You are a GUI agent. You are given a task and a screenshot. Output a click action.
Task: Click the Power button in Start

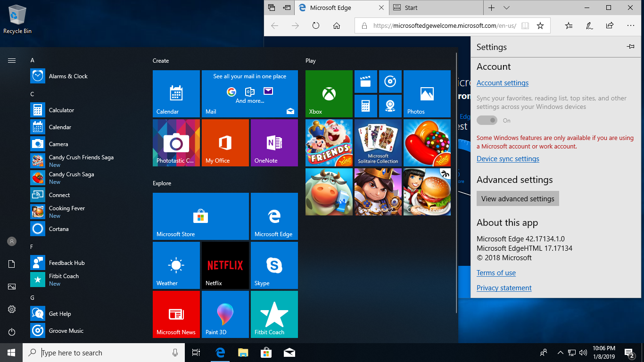pyautogui.click(x=12, y=332)
